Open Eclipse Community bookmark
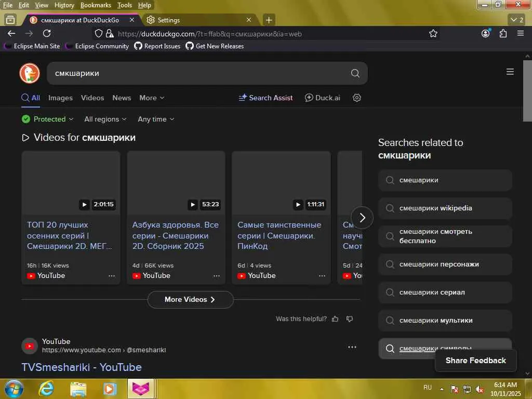532x399 pixels. click(97, 46)
